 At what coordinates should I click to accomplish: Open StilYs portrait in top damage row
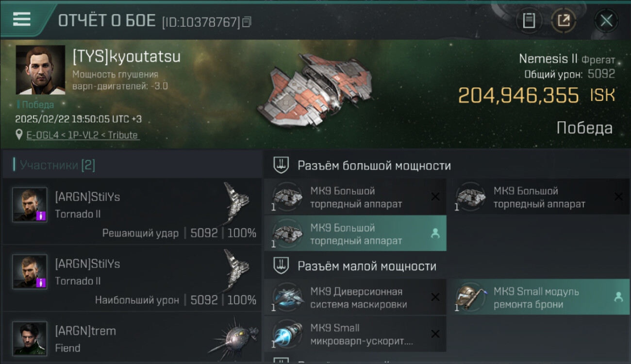[30, 272]
